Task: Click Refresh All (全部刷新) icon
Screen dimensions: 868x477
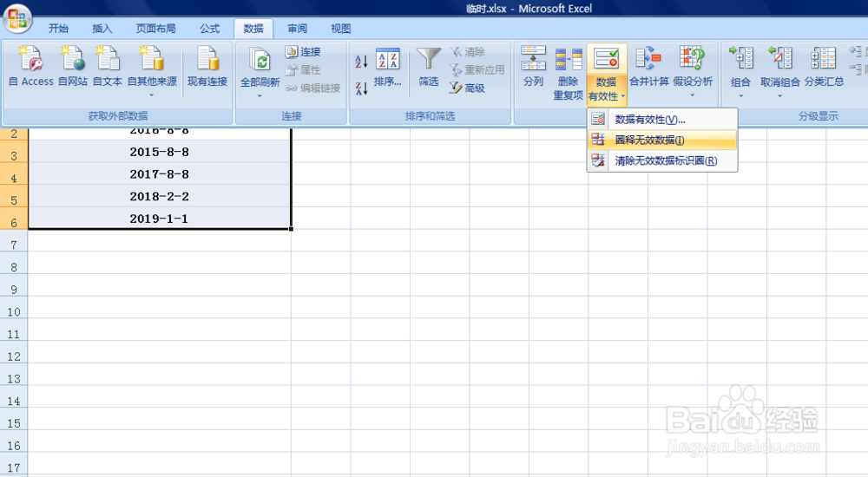Action: 259,59
